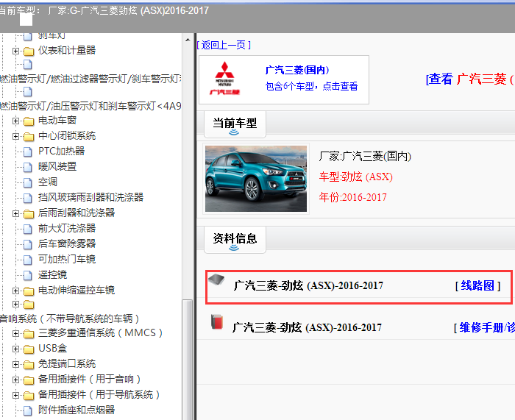Expand the 备用插接件（用于导航系统） node

click(15, 395)
